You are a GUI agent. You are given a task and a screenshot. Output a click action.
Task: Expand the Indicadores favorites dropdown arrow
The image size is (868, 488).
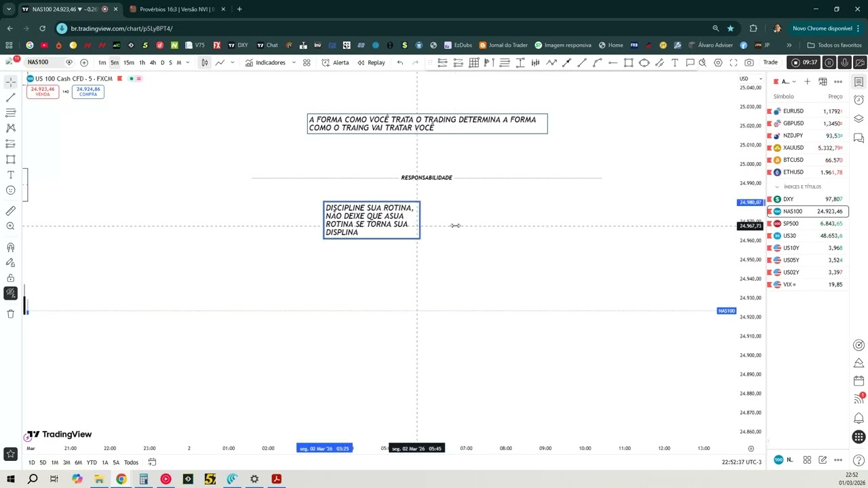coord(294,62)
